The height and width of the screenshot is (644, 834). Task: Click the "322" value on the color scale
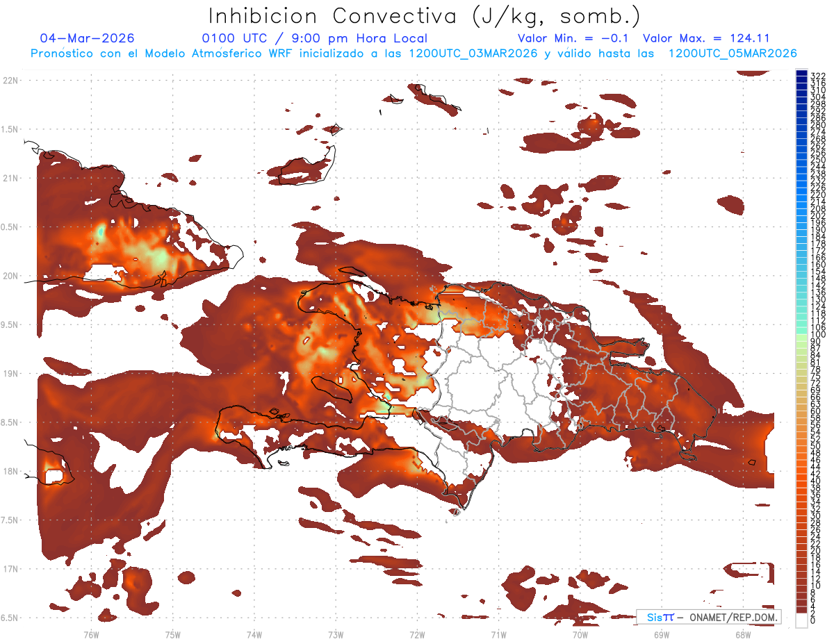(817, 75)
